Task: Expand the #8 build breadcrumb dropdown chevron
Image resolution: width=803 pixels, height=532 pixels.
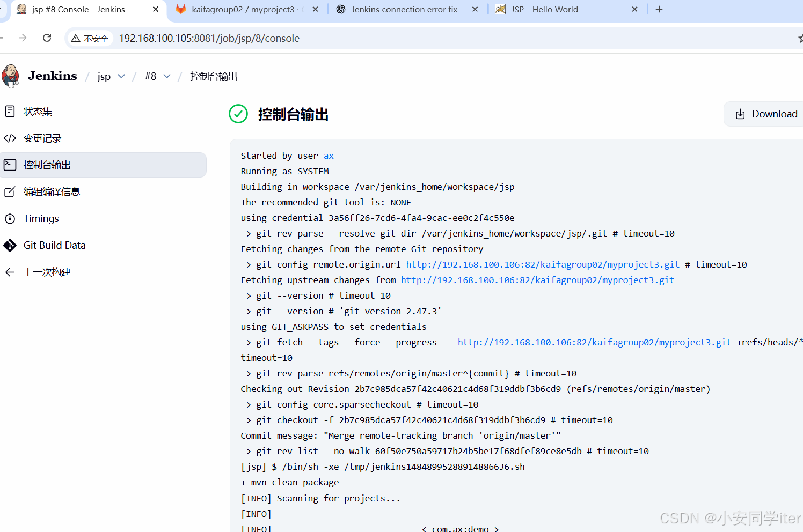Action: coord(167,77)
